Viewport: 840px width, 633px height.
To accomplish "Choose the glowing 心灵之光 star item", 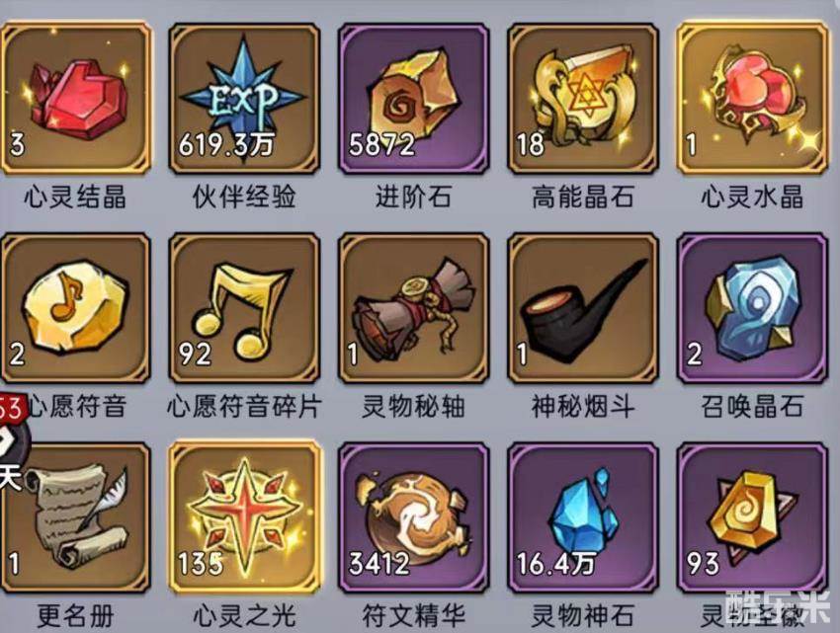I will tap(244, 517).
